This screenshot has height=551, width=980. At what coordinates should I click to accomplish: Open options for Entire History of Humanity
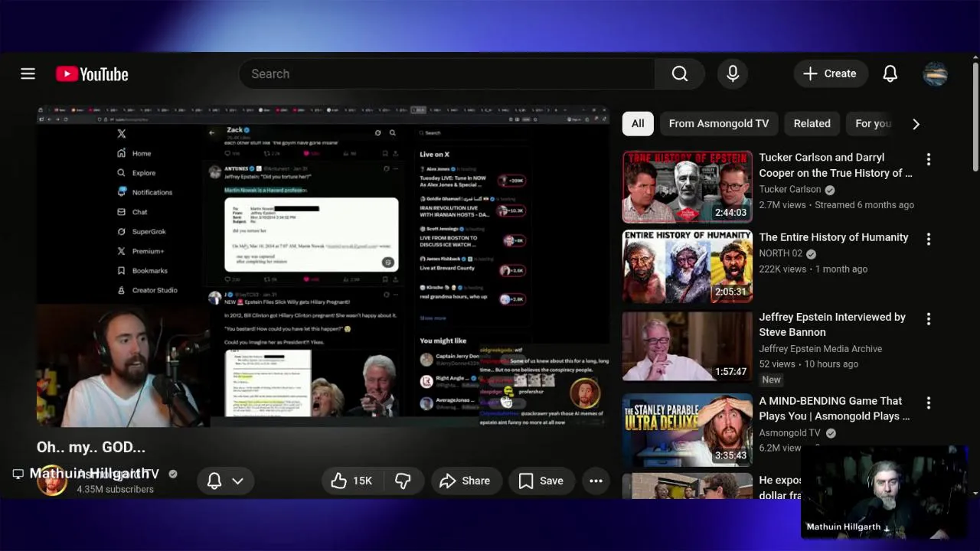pos(928,239)
